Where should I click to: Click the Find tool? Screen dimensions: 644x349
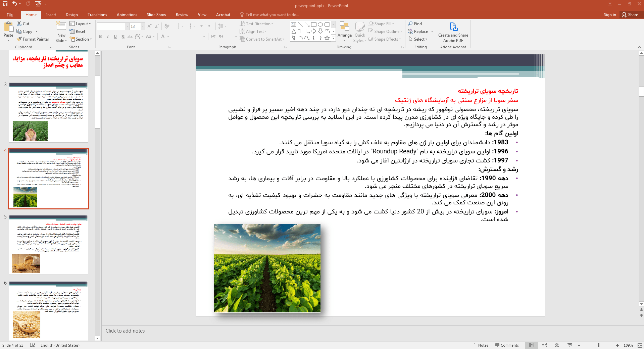point(415,24)
